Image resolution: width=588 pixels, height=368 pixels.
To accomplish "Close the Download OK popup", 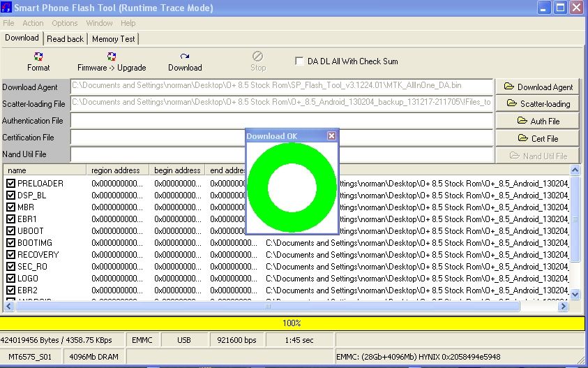I will pos(332,136).
